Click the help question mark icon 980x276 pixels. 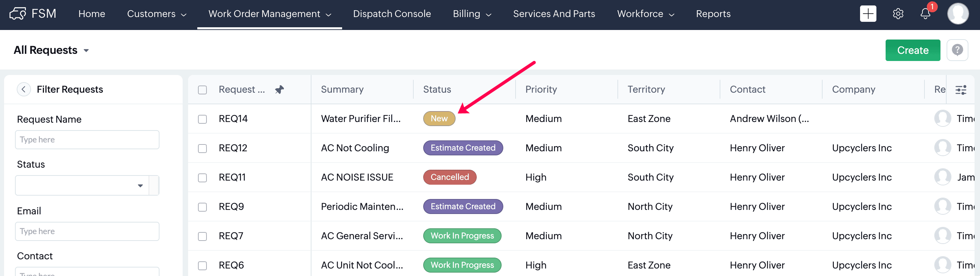coord(957,50)
